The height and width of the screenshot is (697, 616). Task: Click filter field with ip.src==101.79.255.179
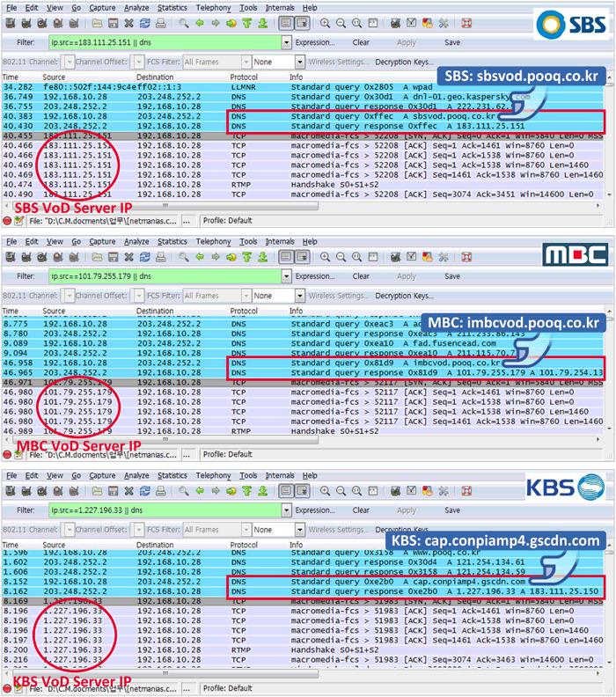(165, 276)
